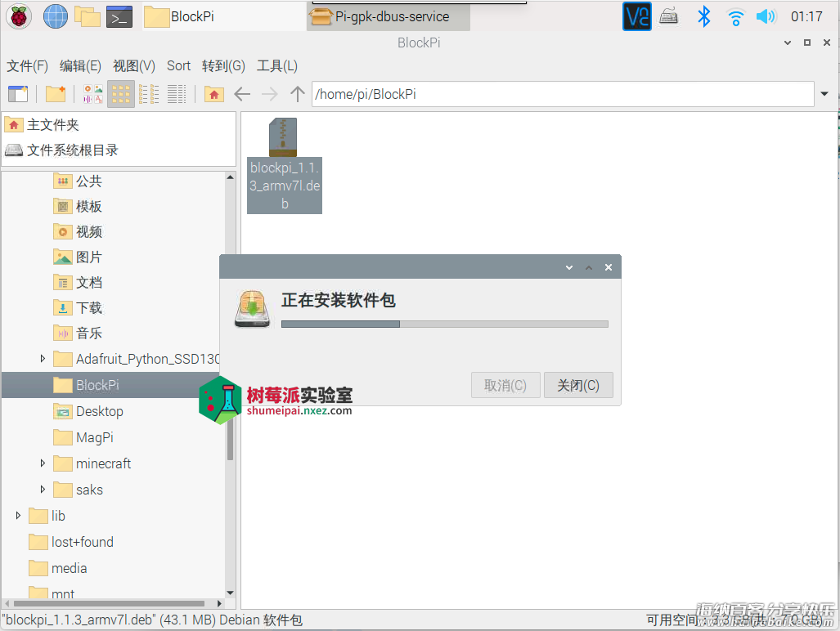Image resolution: width=840 pixels, height=631 pixels.
Task: Expand the Adafruit_Python_SSD1306 folder
Action: tap(43, 359)
